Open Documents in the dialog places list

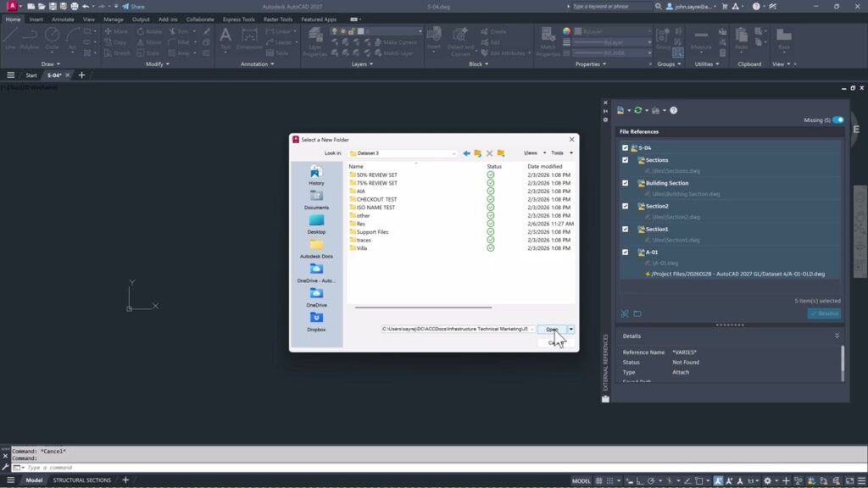316,200
